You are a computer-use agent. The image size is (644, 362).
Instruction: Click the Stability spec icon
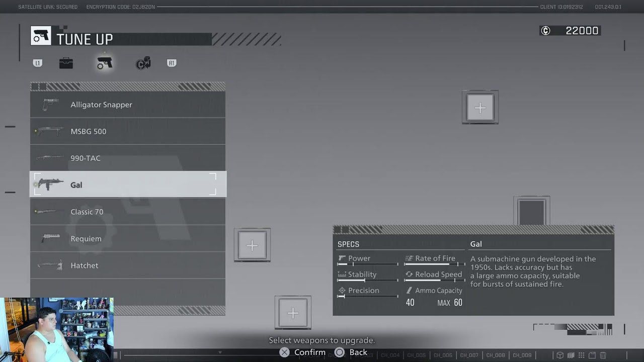click(342, 275)
